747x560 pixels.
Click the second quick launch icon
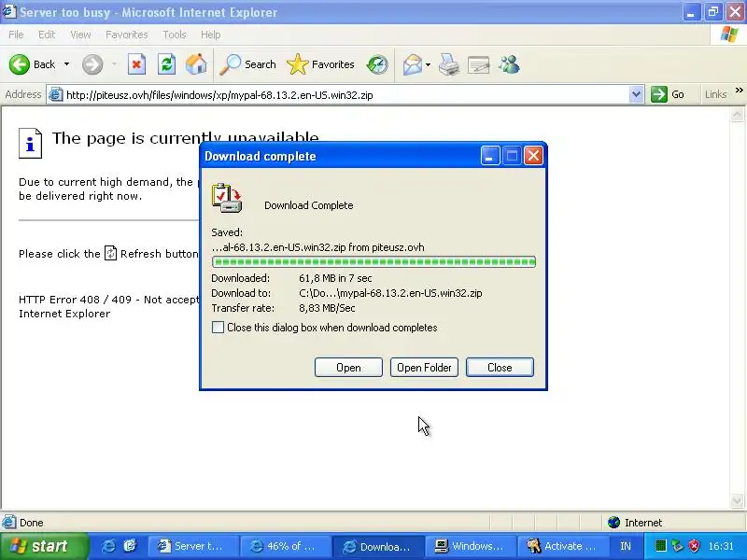[x=130, y=546]
